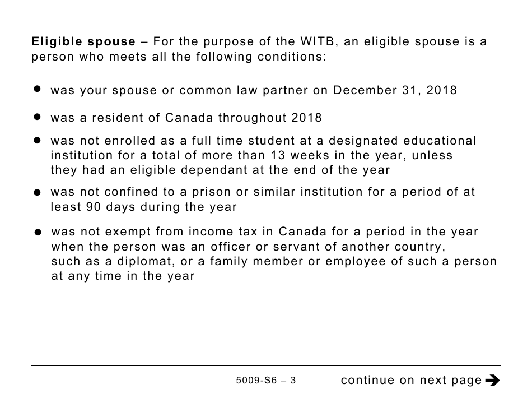The height and width of the screenshot is (412, 532).
Task: Click the bullet before "was a resident of Canada"
Action: (38, 118)
